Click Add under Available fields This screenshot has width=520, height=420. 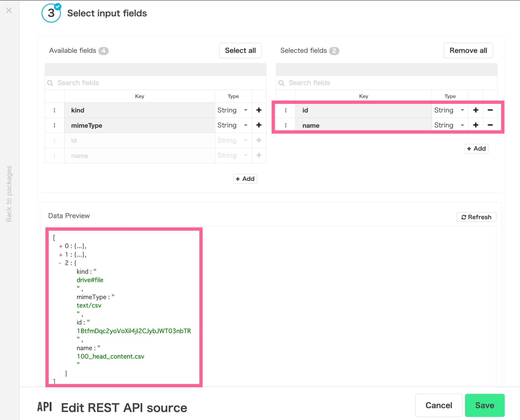click(x=245, y=179)
